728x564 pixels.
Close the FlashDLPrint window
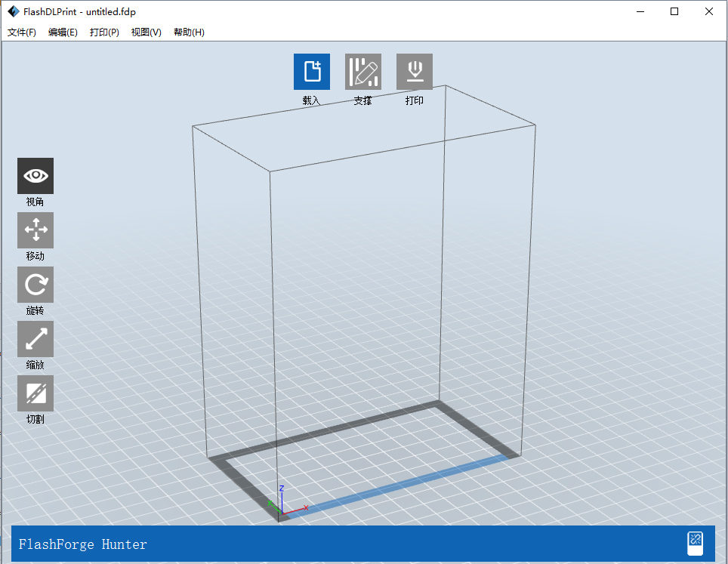click(x=709, y=11)
